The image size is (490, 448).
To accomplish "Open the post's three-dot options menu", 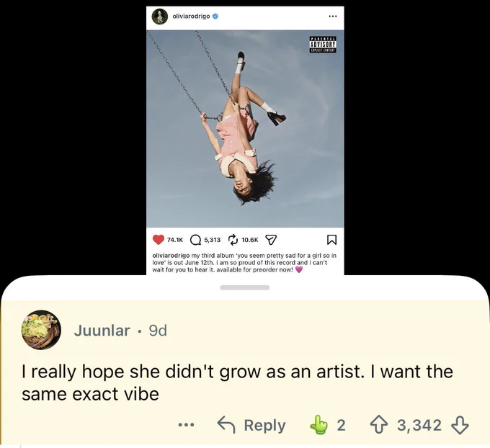I will tap(333, 17).
